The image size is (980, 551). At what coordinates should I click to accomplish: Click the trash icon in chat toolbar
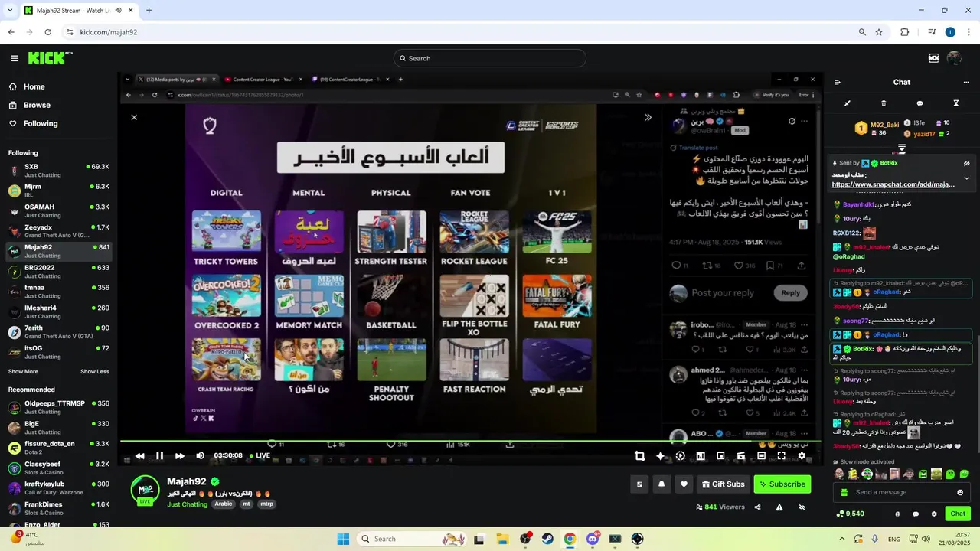[x=884, y=103]
